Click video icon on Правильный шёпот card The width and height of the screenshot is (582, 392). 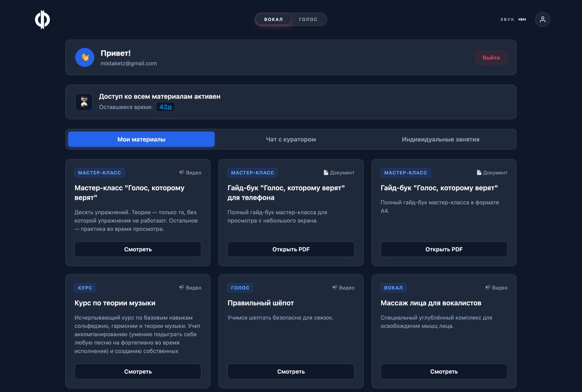click(335, 287)
